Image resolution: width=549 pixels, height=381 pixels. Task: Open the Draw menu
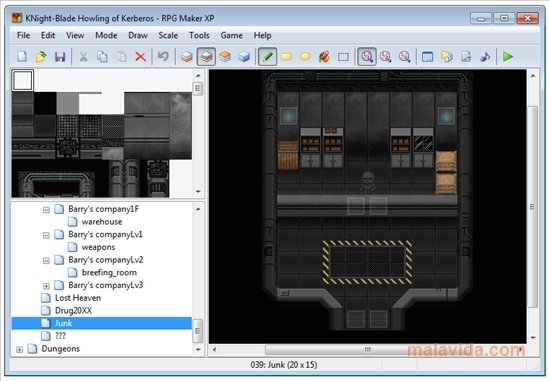[x=138, y=35]
